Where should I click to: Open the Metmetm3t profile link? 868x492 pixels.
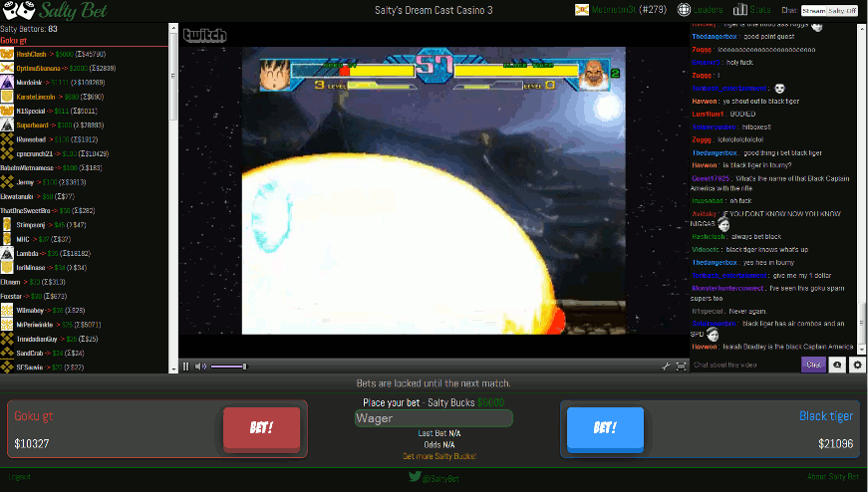point(613,9)
